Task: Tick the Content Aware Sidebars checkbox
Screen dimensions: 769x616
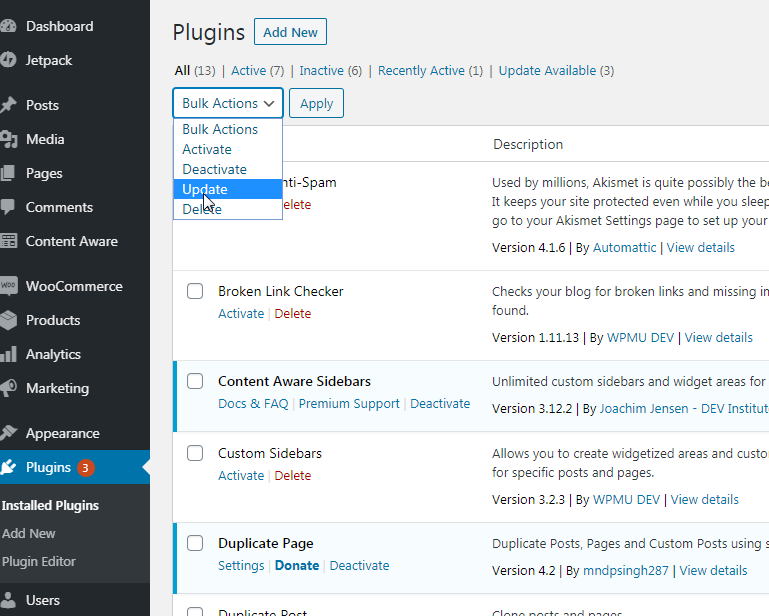Action: tap(196, 382)
